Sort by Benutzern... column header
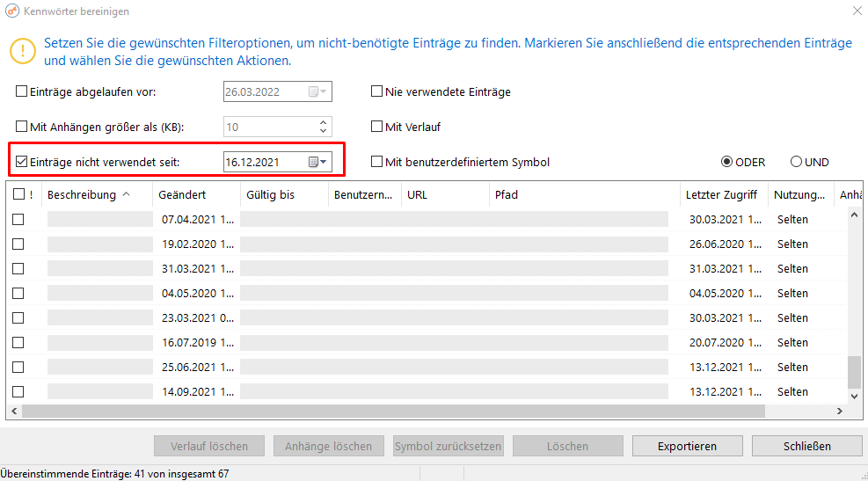Viewport: 868px width, 481px height. [x=364, y=195]
